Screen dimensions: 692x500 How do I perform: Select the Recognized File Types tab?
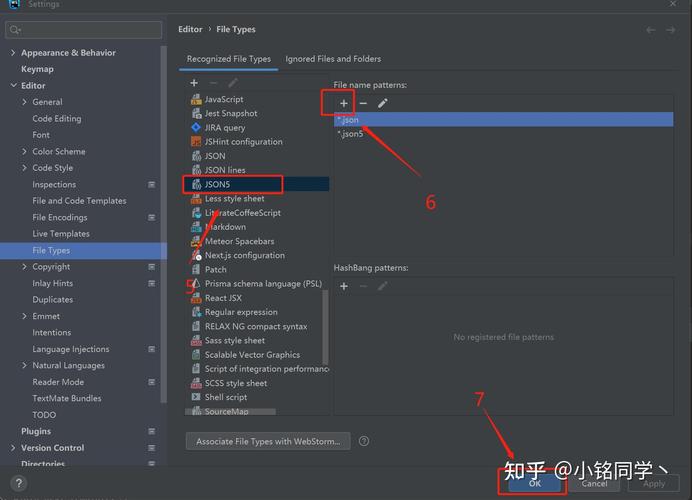(229, 59)
